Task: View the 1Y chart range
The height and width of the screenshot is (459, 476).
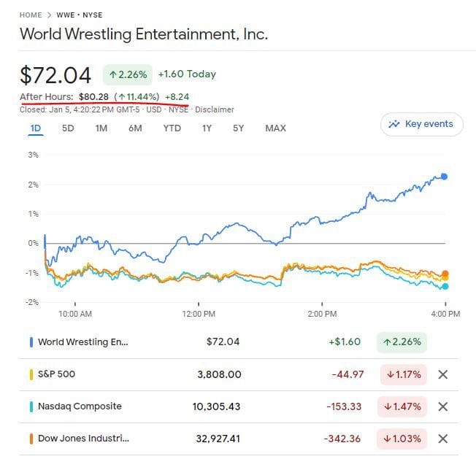Action: click(207, 128)
